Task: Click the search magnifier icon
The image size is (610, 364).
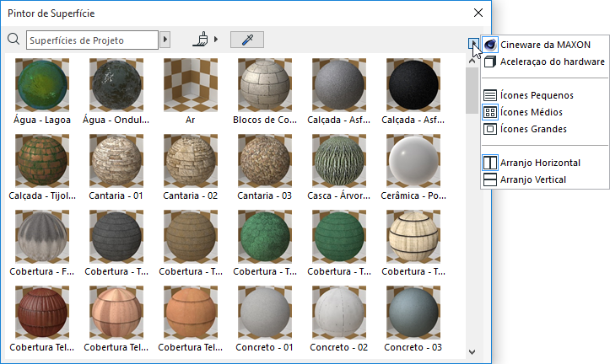Action: 13,40
